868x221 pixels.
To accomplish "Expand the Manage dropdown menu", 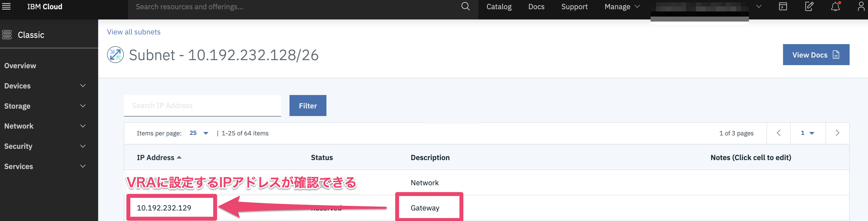I will pos(622,7).
